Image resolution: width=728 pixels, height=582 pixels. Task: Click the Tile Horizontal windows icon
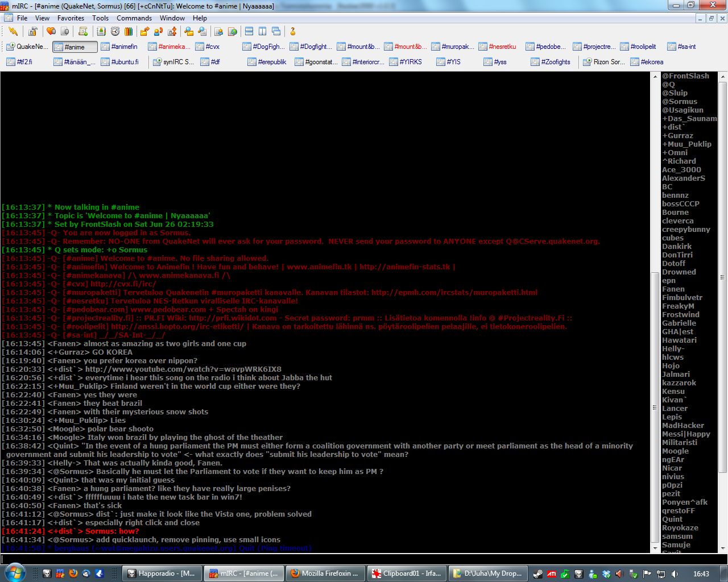[249, 31]
